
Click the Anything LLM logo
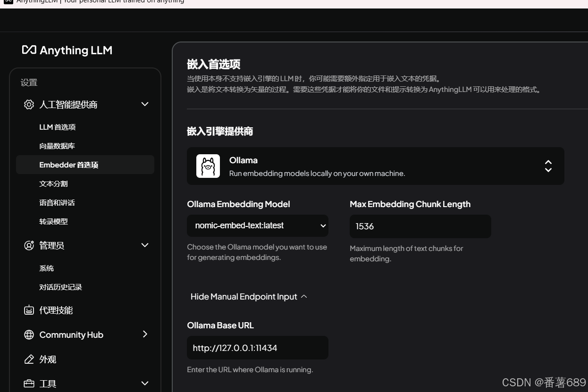point(67,50)
